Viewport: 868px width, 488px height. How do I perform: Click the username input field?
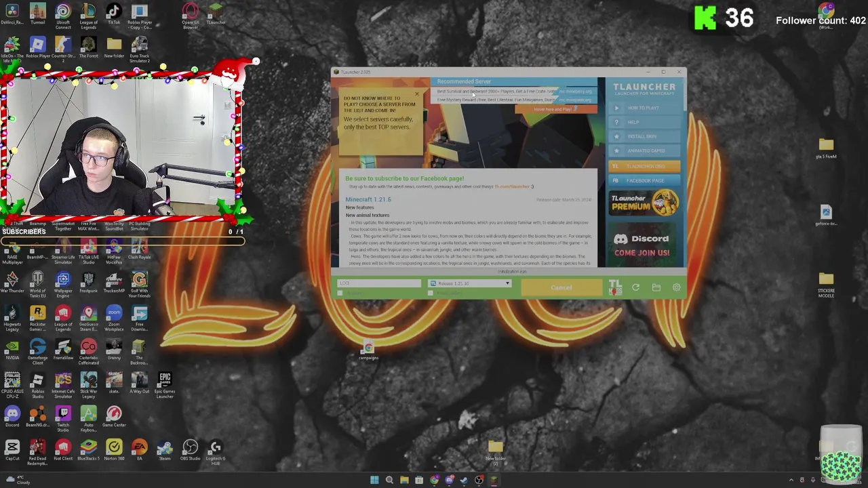pos(379,283)
